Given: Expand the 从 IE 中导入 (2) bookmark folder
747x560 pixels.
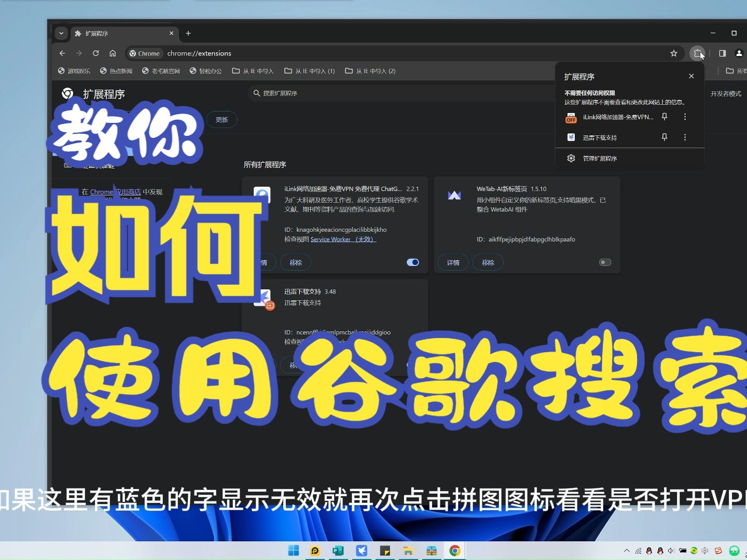Looking at the screenshot, I should coord(370,71).
